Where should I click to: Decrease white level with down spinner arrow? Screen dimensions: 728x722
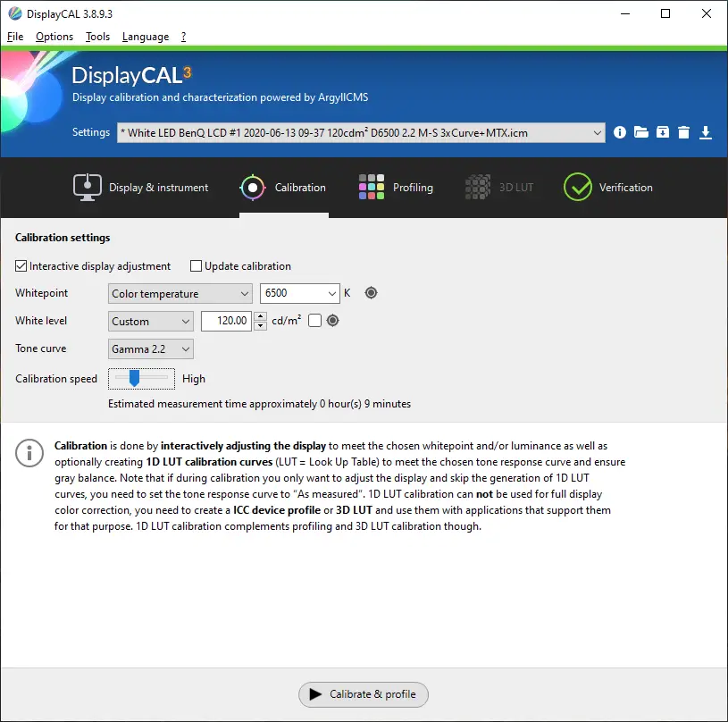[x=261, y=326]
